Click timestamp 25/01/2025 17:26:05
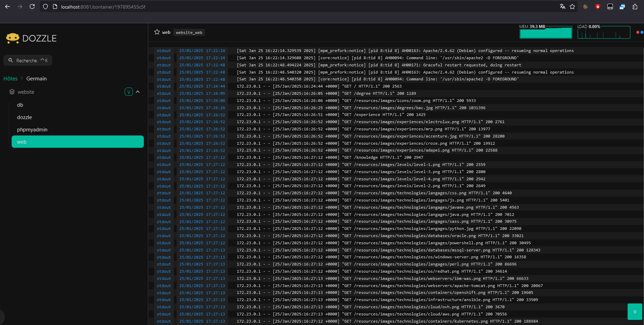The width and height of the screenshot is (644, 325). pos(202,93)
